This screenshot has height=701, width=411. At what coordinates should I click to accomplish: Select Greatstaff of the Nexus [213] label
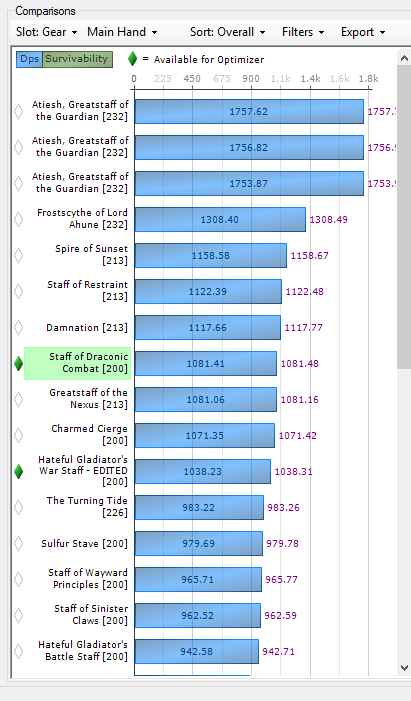[x=89, y=398]
